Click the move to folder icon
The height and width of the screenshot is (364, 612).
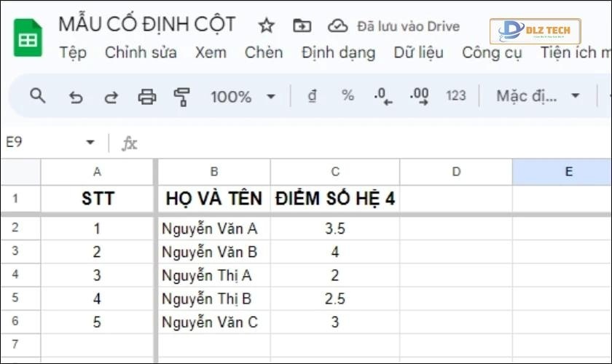[302, 26]
